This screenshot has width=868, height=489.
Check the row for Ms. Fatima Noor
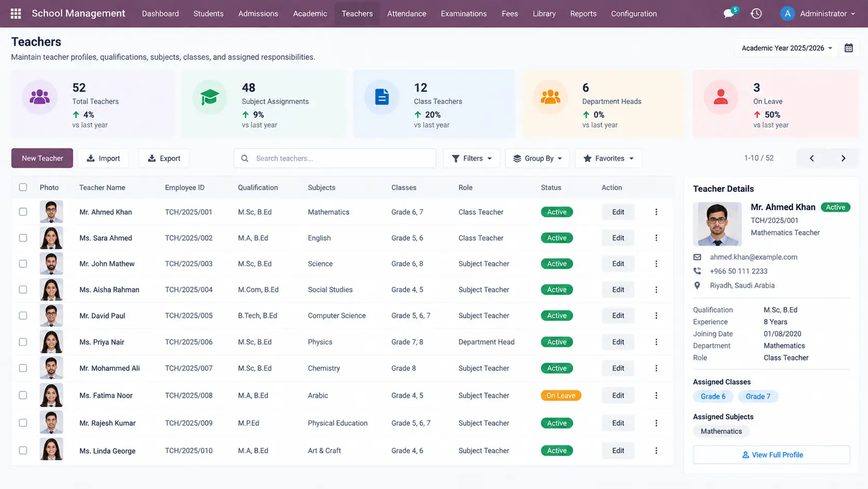tap(23, 395)
